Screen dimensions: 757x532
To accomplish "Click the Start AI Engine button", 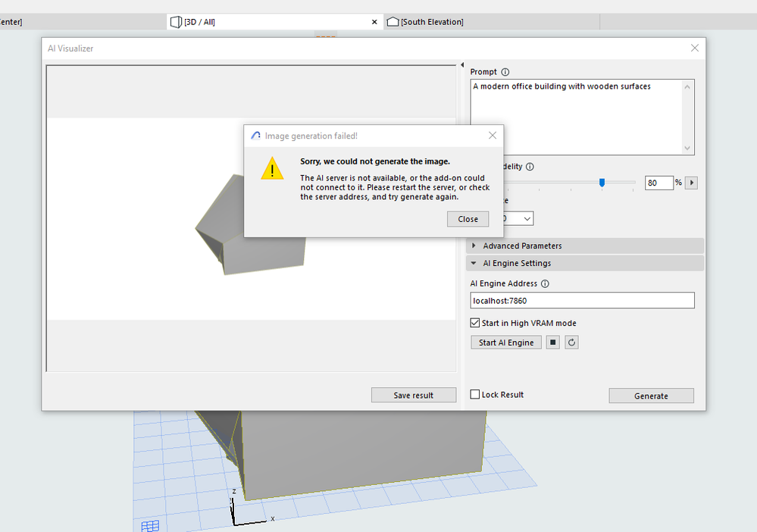I will [506, 343].
